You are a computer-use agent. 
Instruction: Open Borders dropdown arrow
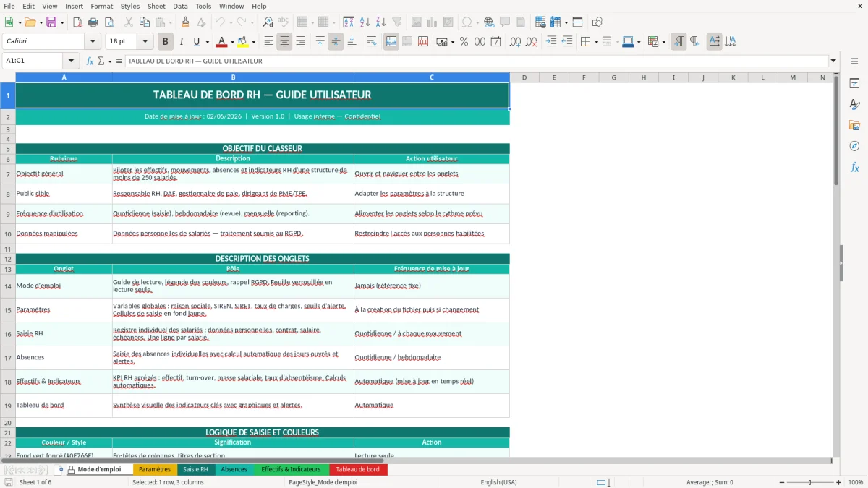[x=596, y=42]
